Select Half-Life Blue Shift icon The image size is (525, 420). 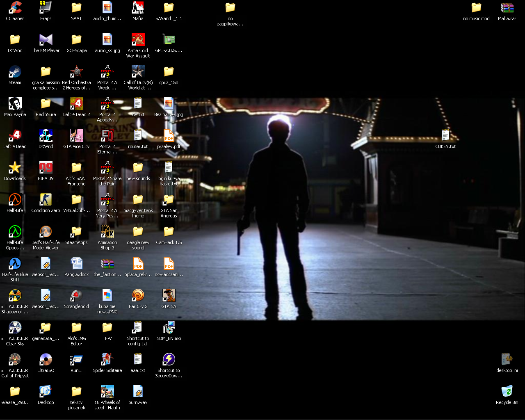point(15,263)
